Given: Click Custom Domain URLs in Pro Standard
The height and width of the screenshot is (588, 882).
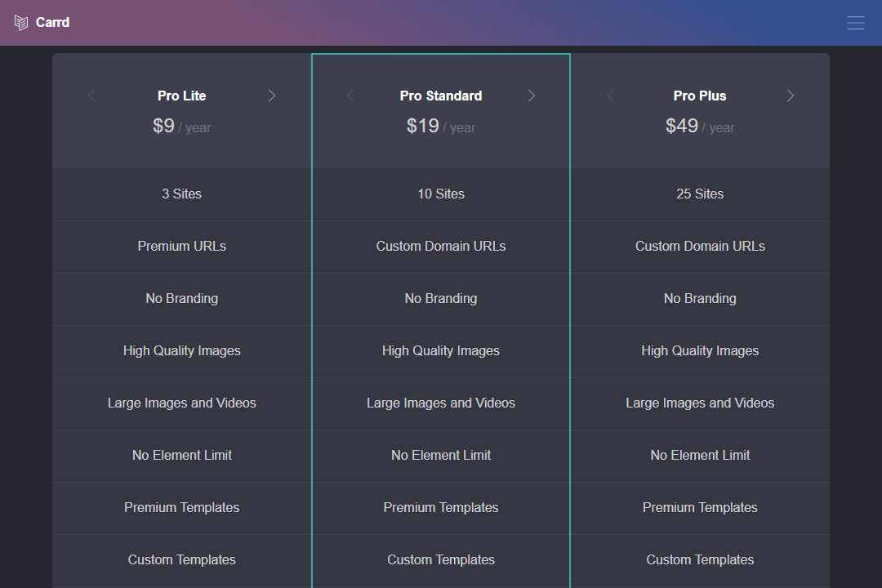Looking at the screenshot, I should pos(441,247).
